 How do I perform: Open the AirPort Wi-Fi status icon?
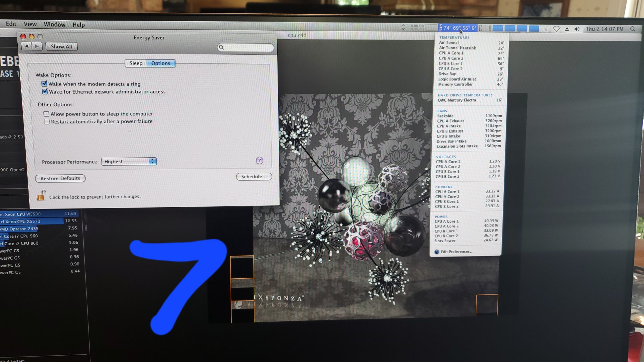(x=556, y=29)
